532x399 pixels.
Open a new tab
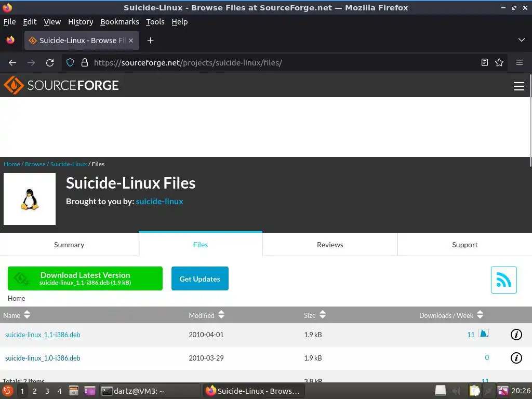coord(150,41)
